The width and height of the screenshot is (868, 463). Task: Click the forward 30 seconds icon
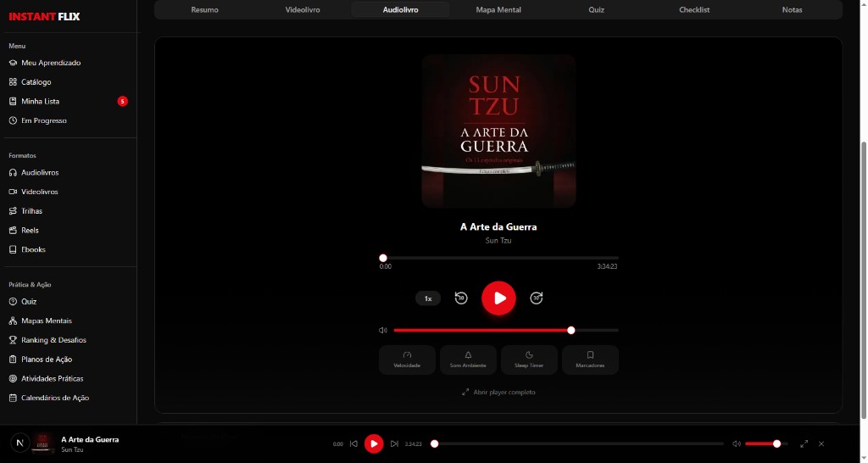click(x=537, y=298)
